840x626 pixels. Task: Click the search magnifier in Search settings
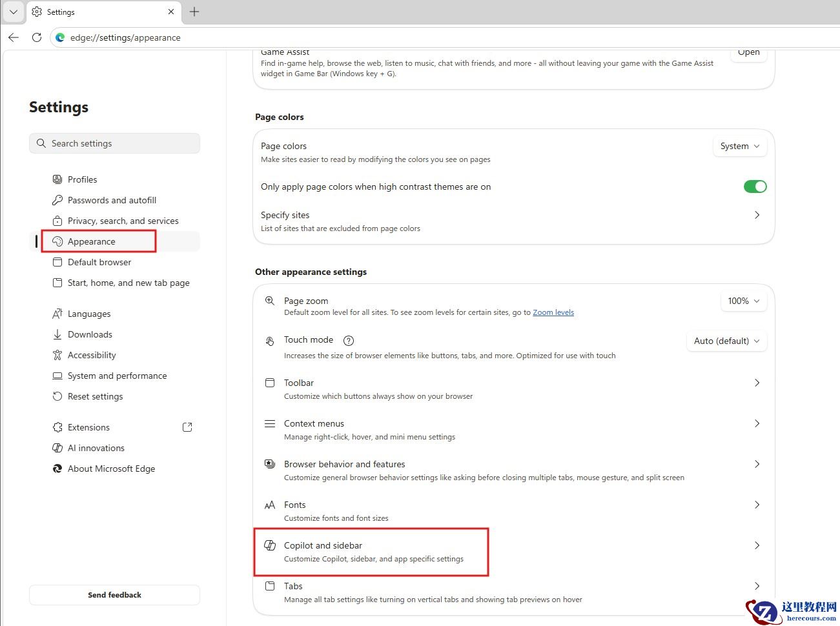point(41,143)
